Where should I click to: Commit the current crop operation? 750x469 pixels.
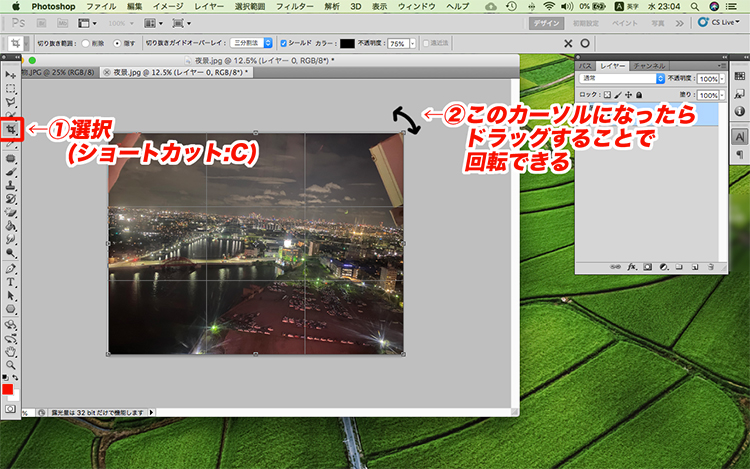pyautogui.click(x=585, y=43)
